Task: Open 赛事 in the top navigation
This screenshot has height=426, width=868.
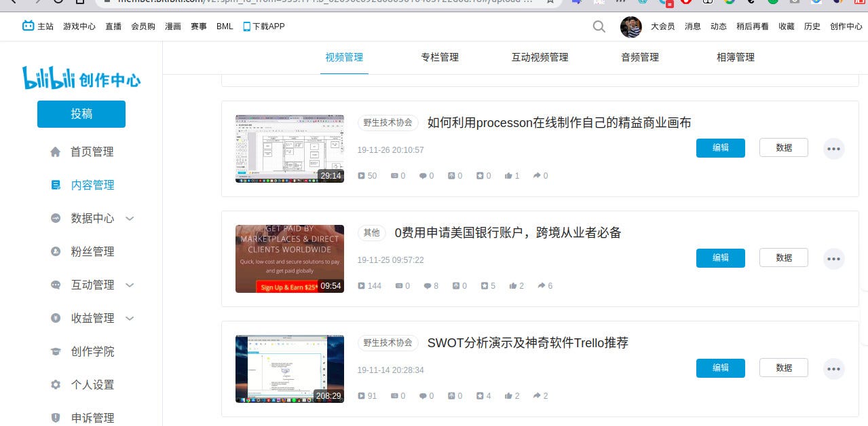Action: pos(199,26)
